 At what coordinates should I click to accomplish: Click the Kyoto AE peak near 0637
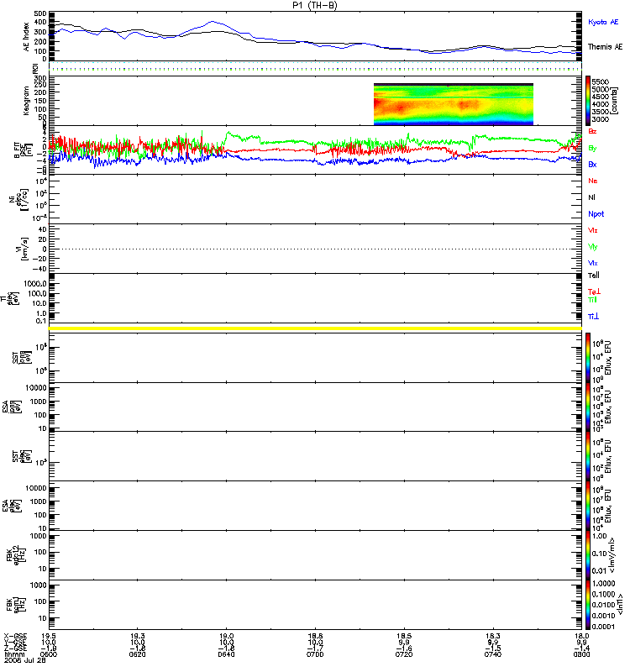coord(213,22)
